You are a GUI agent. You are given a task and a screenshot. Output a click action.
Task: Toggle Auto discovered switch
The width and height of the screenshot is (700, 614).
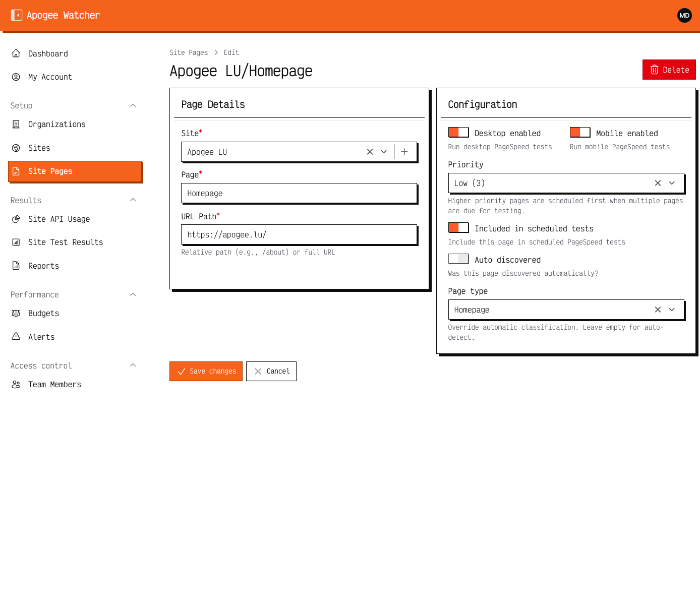(458, 259)
